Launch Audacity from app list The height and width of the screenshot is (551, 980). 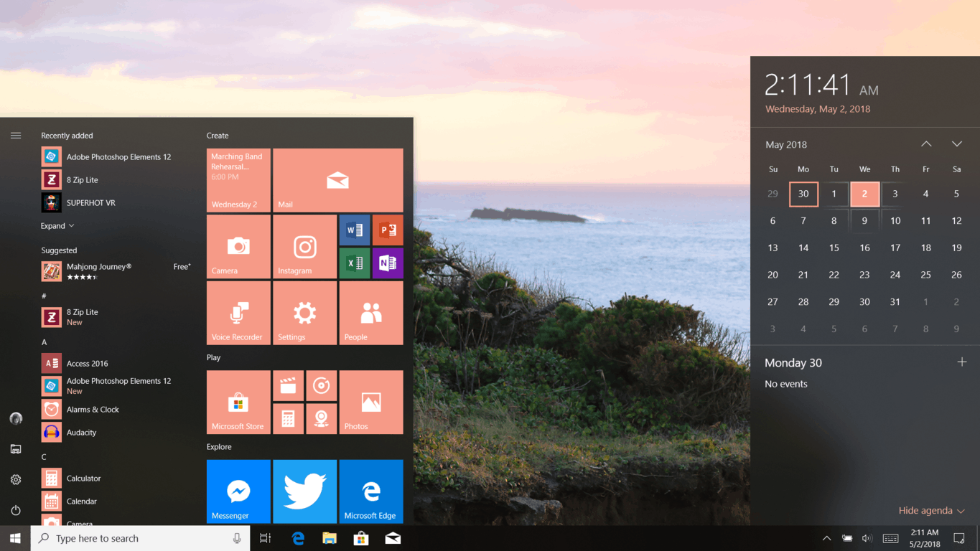coord(118,432)
